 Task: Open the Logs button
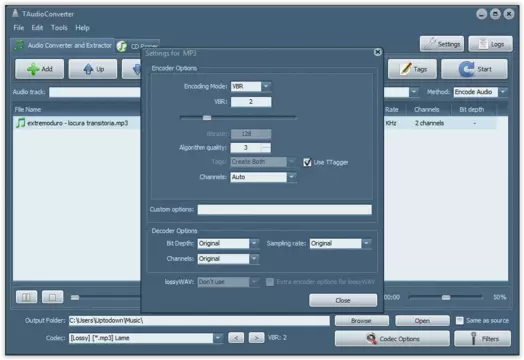(x=491, y=44)
